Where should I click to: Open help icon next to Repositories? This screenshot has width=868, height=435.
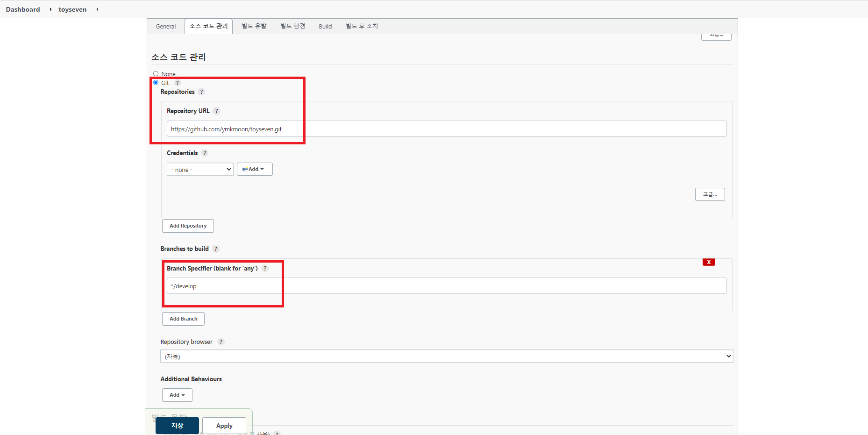tap(201, 92)
